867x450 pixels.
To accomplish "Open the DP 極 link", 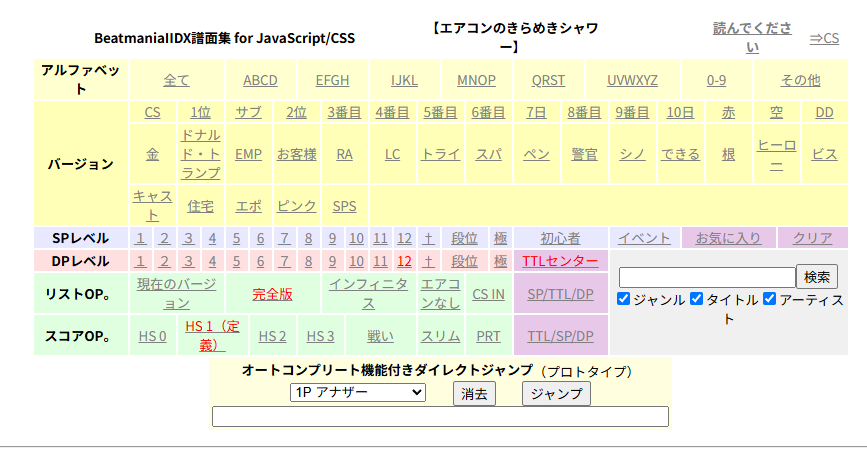I will point(500,261).
